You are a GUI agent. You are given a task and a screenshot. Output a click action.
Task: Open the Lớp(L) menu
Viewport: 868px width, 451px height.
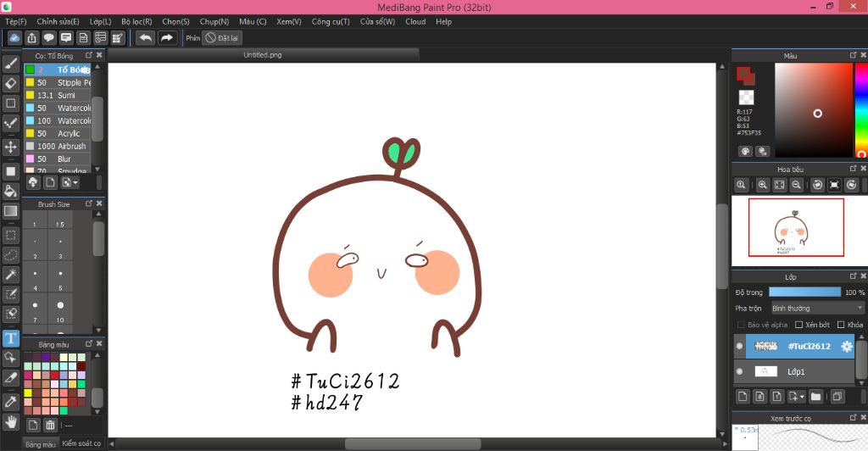point(100,21)
